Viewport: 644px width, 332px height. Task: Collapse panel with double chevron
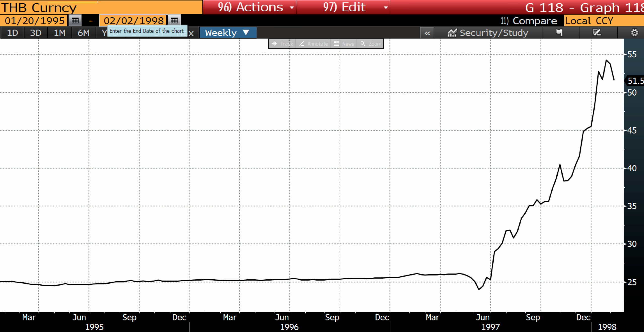coord(427,33)
